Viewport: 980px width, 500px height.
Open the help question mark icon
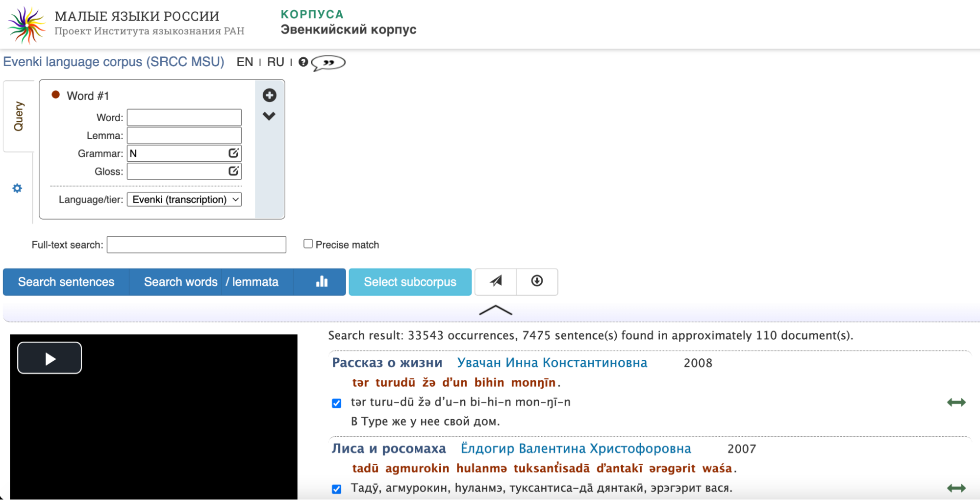[303, 62]
